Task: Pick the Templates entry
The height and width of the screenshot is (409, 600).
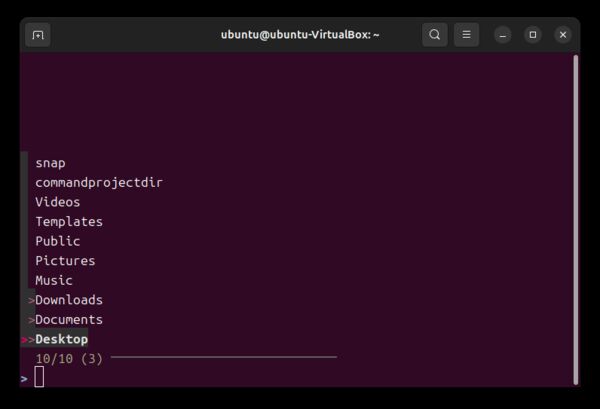Action: point(69,222)
